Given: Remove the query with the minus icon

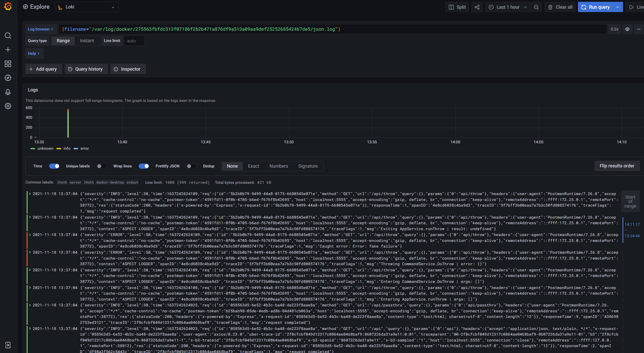Looking at the screenshot, I should (x=639, y=29).
